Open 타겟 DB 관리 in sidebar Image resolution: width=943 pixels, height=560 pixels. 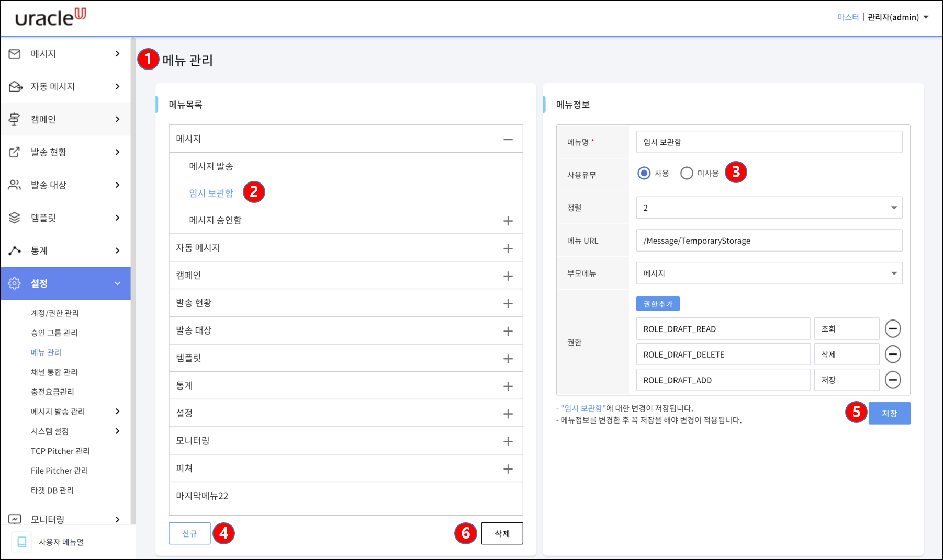[52, 490]
